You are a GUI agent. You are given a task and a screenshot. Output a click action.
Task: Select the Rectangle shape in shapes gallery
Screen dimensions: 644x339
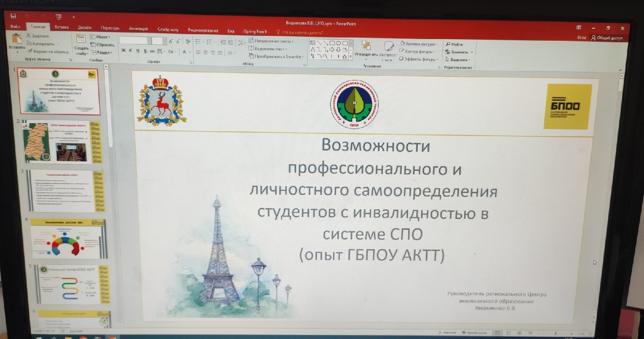click(332, 43)
